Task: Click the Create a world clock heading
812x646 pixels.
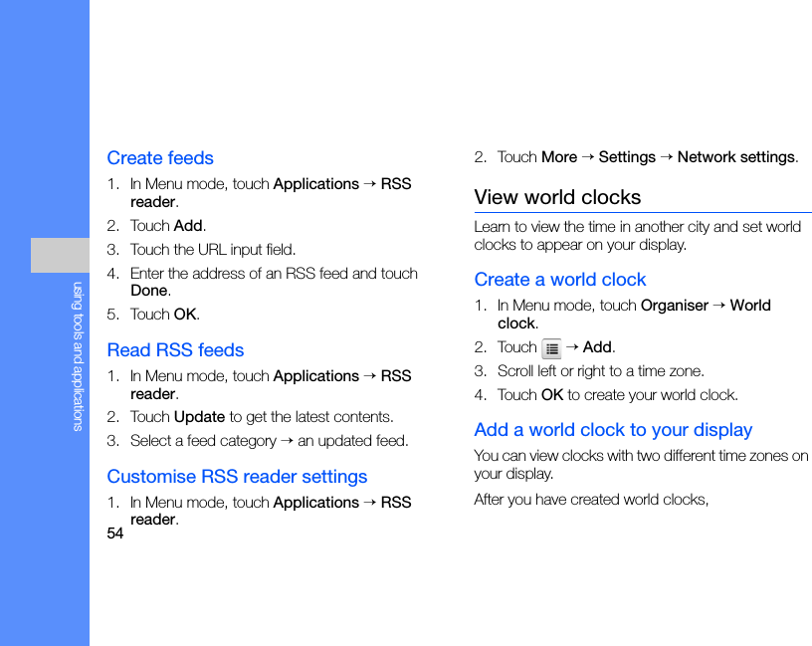Action: [560, 280]
